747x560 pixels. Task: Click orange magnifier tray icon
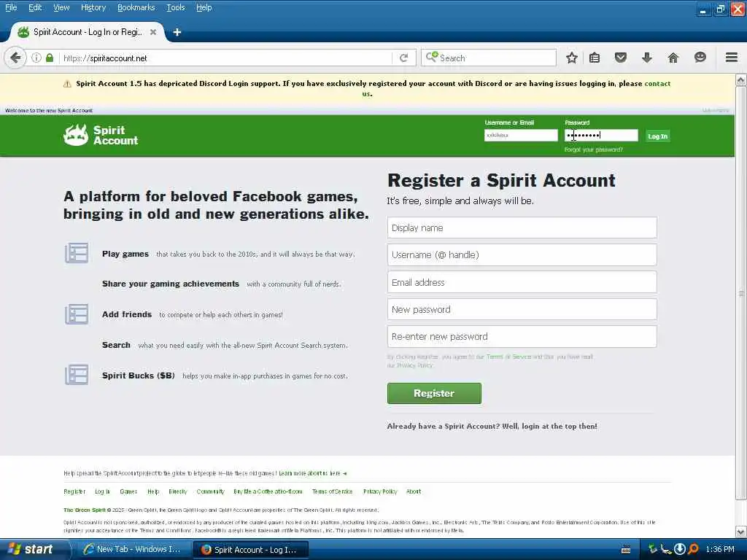[x=693, y=550]
